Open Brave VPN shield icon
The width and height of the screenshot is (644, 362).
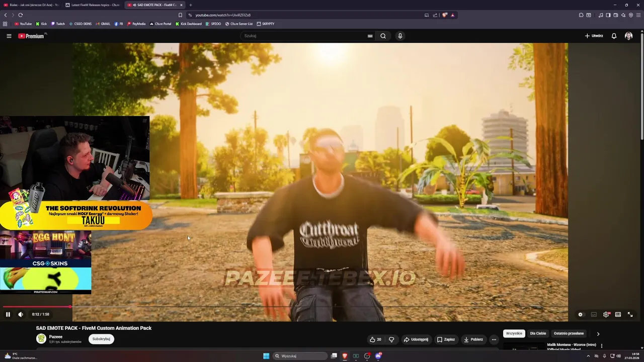point(630,15)
